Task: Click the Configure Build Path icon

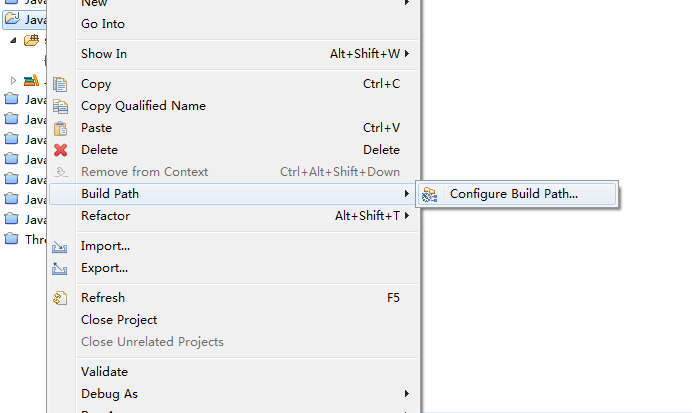Action: tap(429, 194)
